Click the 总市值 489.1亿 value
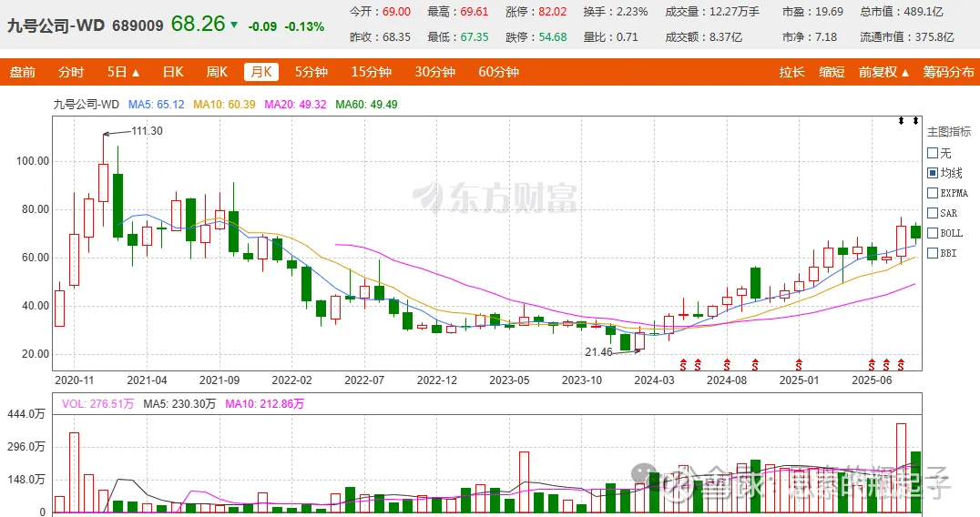Screen dimensions: 980x517 (x=924, y=12)
